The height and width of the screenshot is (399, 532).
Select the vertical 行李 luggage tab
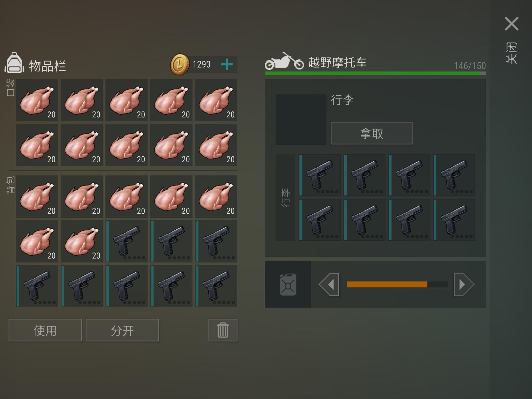coord(285,197)
